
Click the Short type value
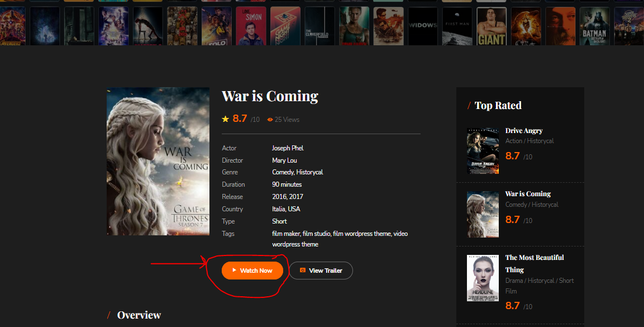click(279, 221)
